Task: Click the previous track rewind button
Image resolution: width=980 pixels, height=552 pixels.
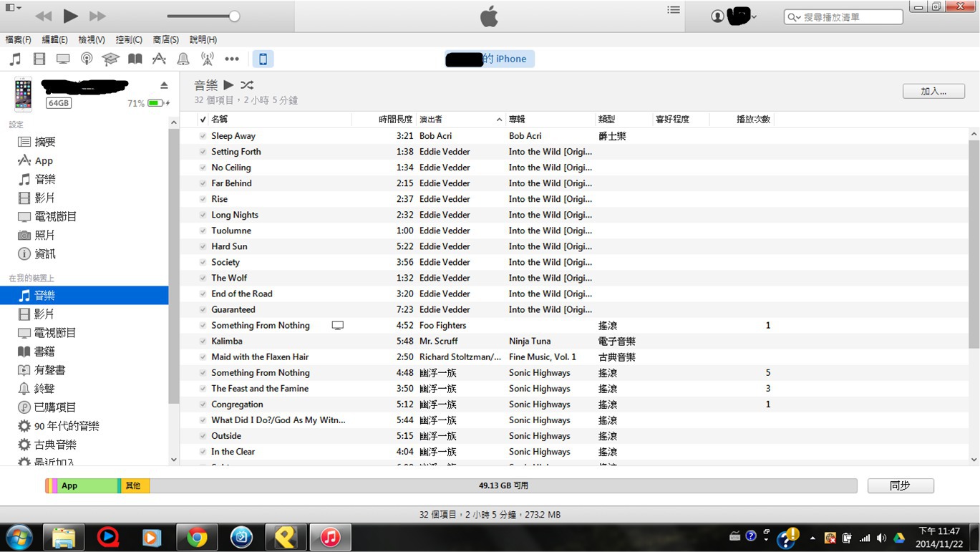Action: point(43,16)
